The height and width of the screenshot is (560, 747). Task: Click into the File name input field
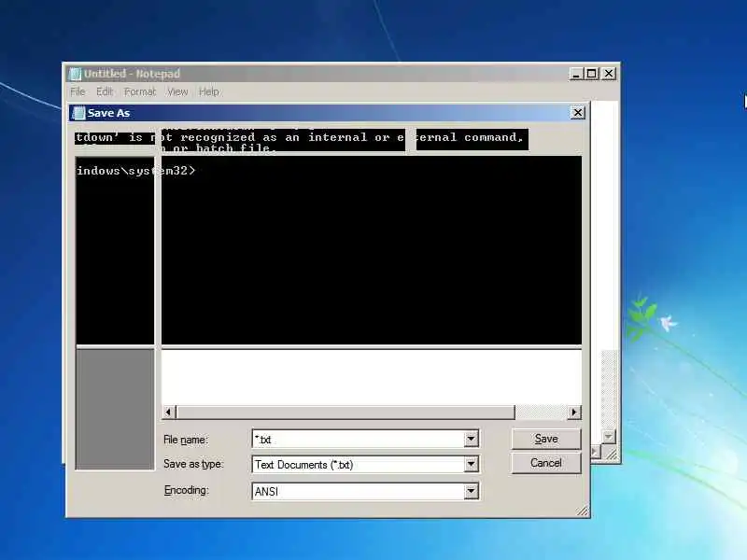click(x=359, y=439)
